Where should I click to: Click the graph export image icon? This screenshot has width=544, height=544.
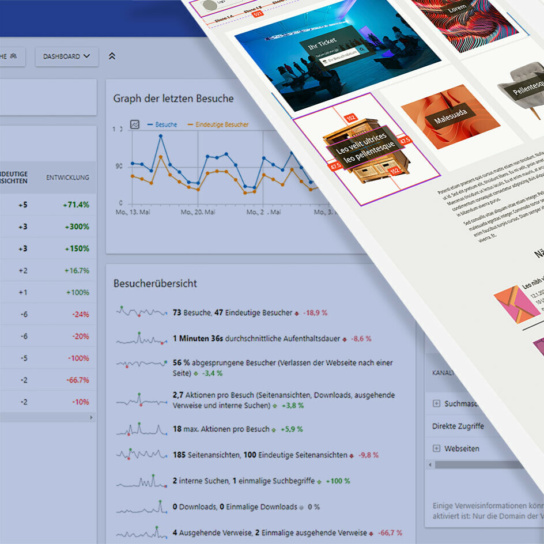[x=135, y=124]
